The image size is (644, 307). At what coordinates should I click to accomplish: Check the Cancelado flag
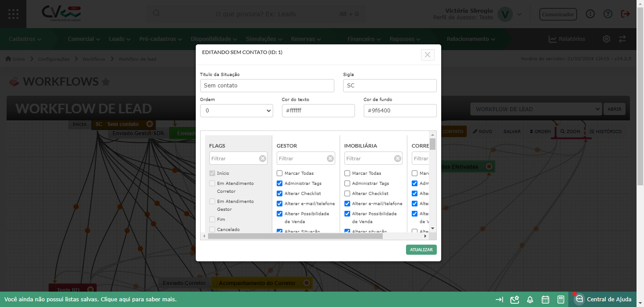tap(212, 230)
